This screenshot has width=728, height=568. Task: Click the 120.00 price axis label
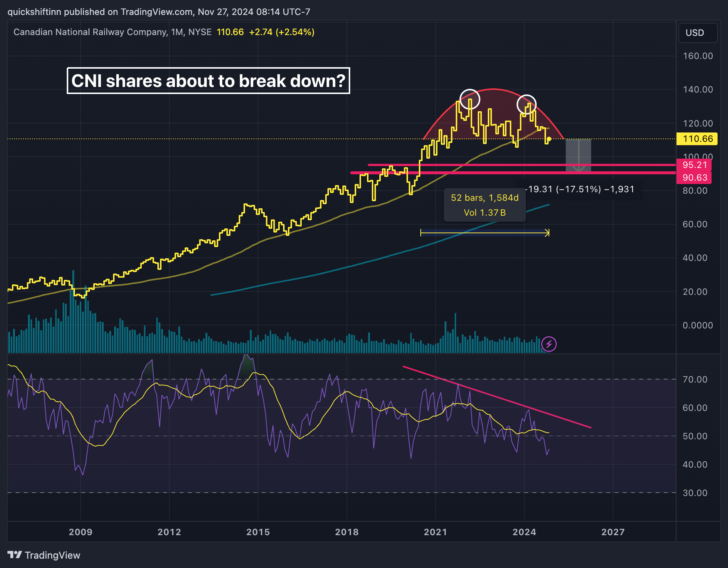(698, 123)
